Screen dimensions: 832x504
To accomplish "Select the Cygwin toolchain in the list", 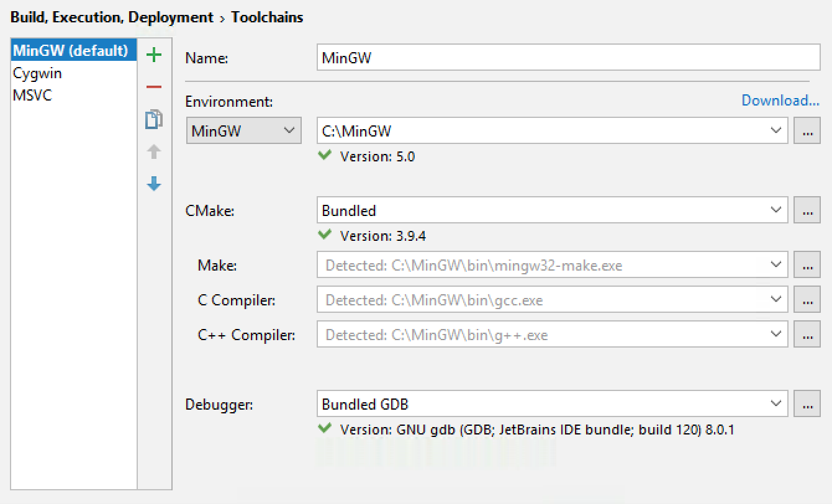I will 37,73.
